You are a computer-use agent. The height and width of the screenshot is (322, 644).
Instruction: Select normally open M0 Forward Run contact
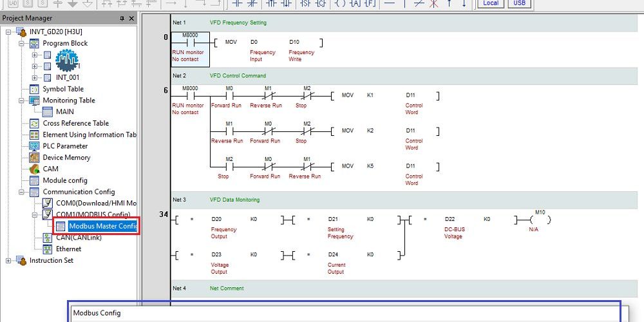tap(230, 96)
